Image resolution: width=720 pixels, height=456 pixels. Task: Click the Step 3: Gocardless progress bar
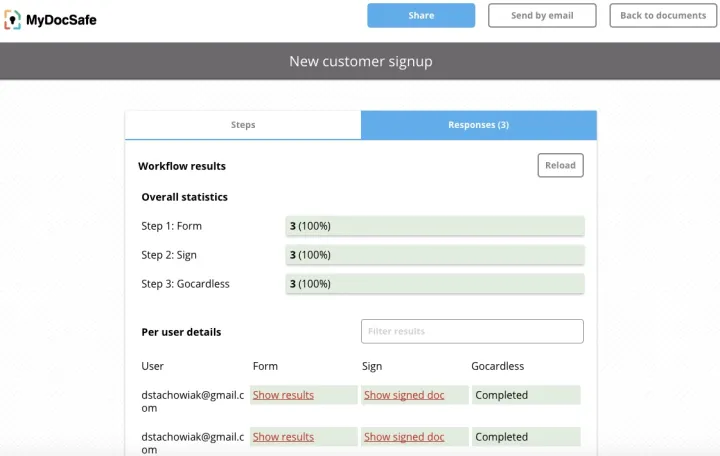coord(435,284)
